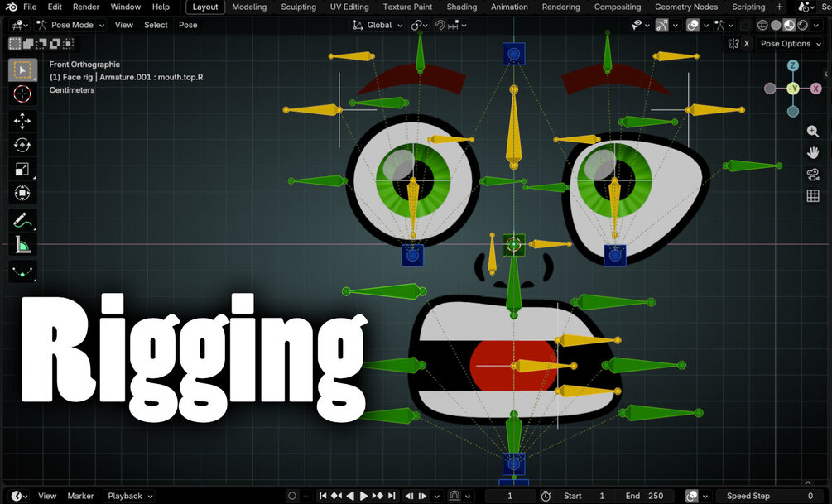Viewport: 832px width, 504px height.
Task: Open the Edit menu
Action: pos(55,7)
